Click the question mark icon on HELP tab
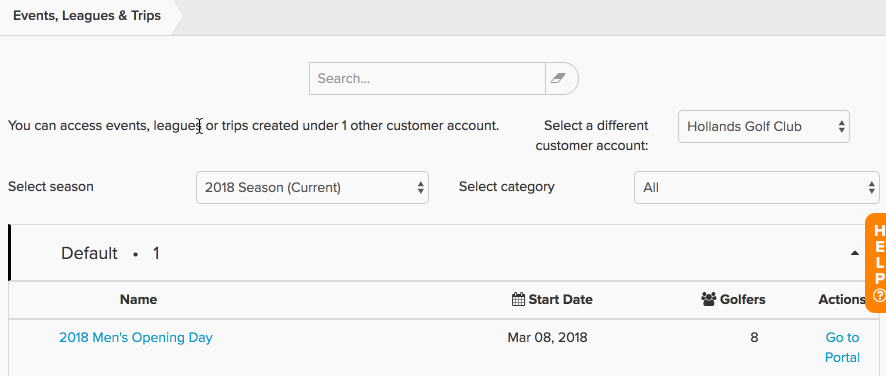 879,295
